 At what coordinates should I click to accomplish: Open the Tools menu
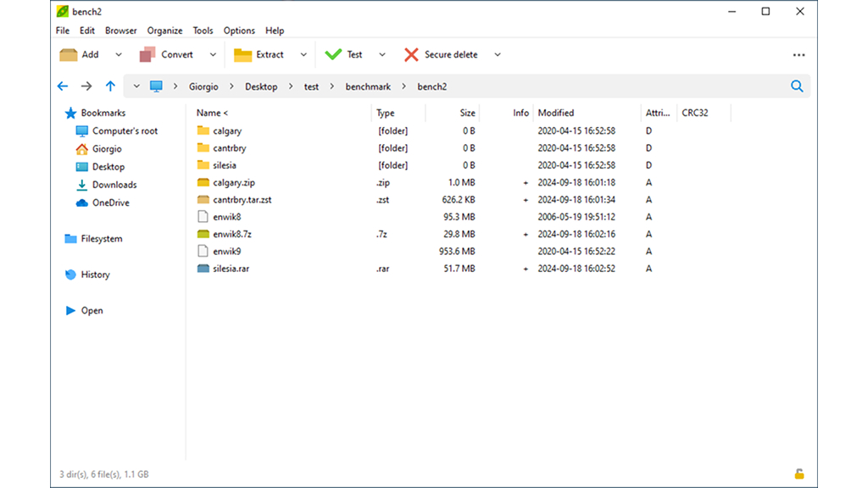pyautogui.click(x=203, y=30)
